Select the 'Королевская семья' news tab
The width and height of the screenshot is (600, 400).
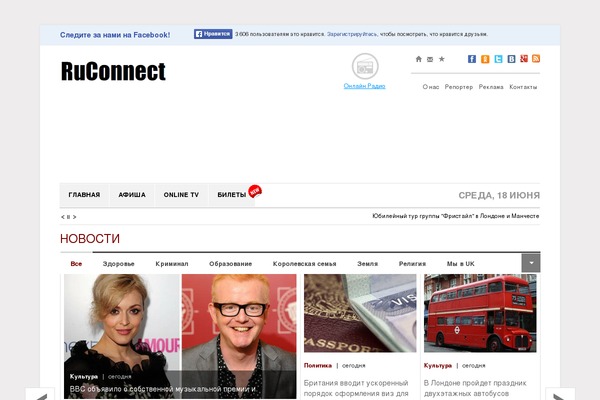(305, 264)
